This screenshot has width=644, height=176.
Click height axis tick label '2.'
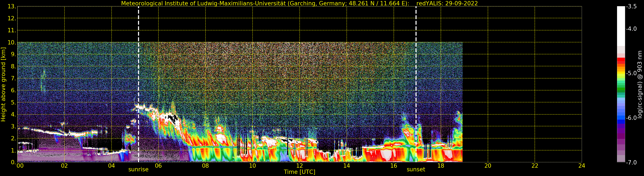click(x=13, y=138)
